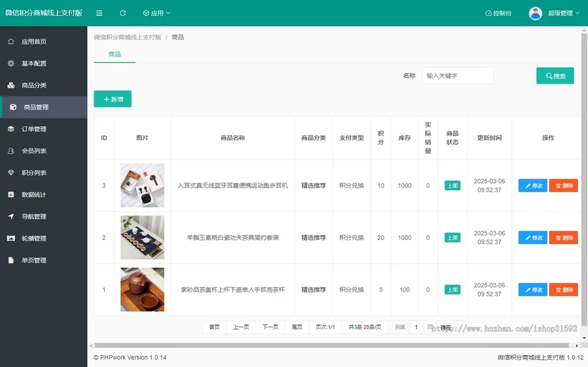Open the white porcelain tea set thumbnail

click(142, 237)
